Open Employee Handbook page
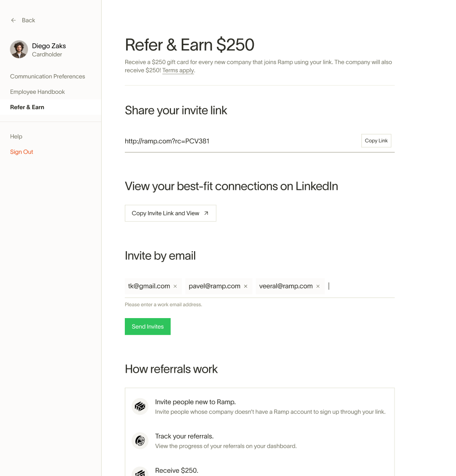The image size is (456, 476). [37, 92]
